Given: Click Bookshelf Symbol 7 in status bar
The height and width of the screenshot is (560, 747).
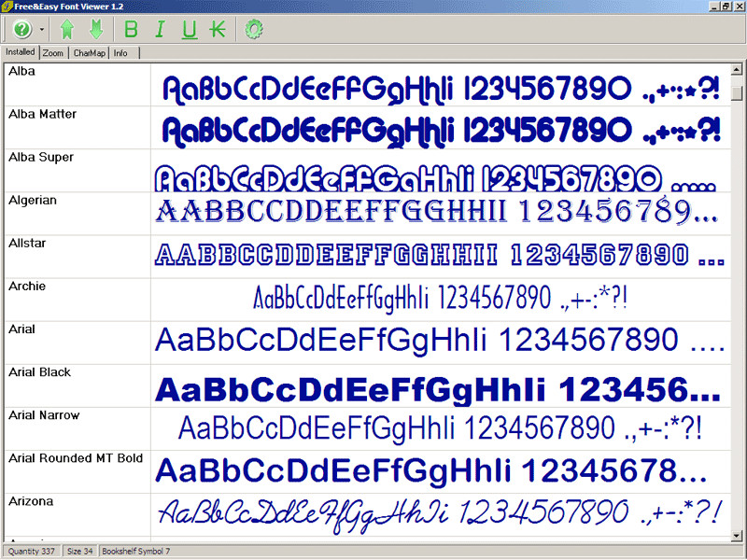Looking at the screenshot, I should pos(135,552).
